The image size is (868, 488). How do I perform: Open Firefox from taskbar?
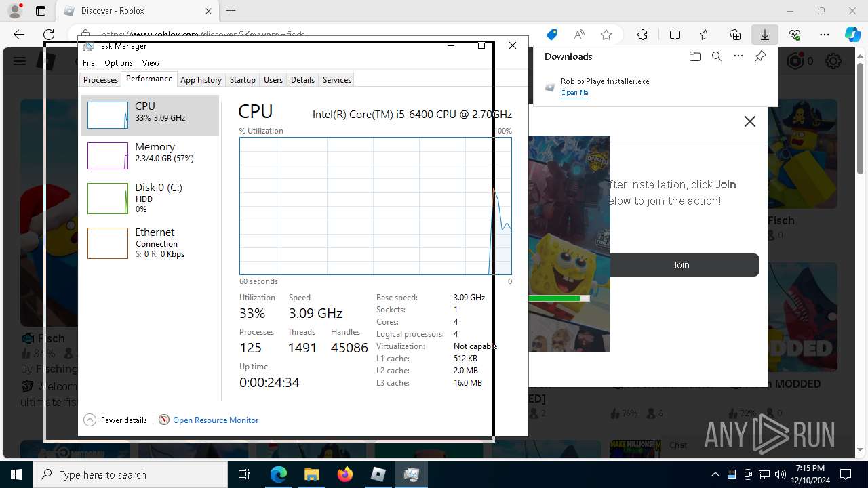pos(345,474)
